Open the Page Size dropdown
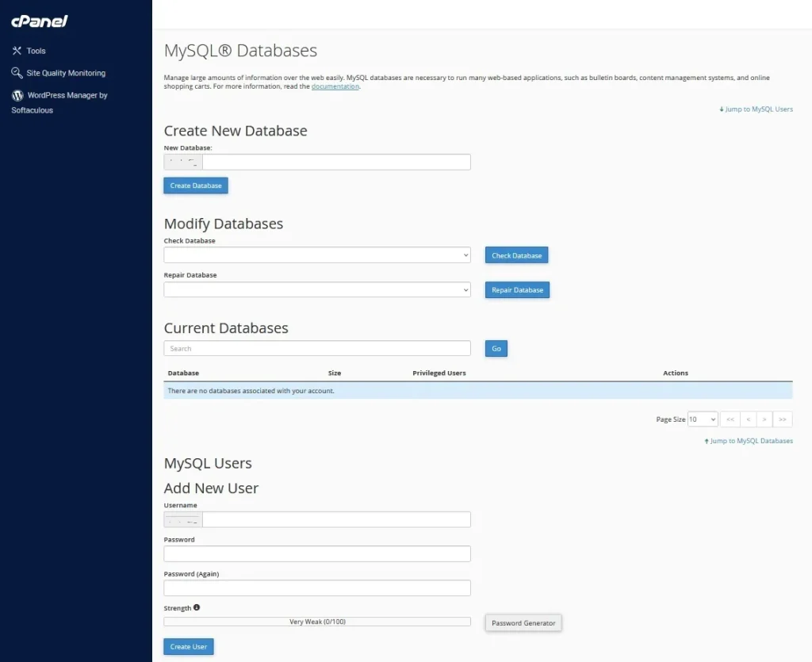 pos(703,419)
